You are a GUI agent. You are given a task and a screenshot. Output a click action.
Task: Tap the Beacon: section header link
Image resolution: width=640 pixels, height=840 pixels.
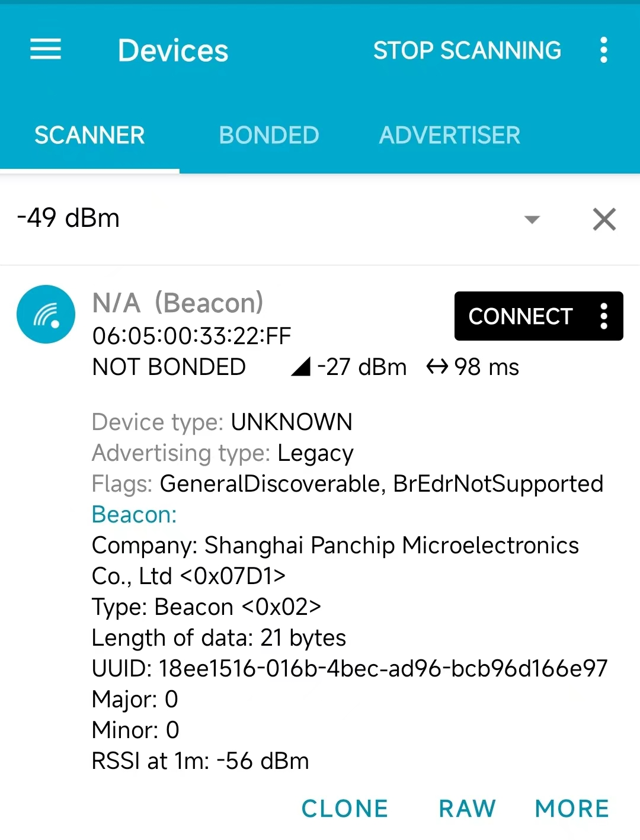click(134, 514)
